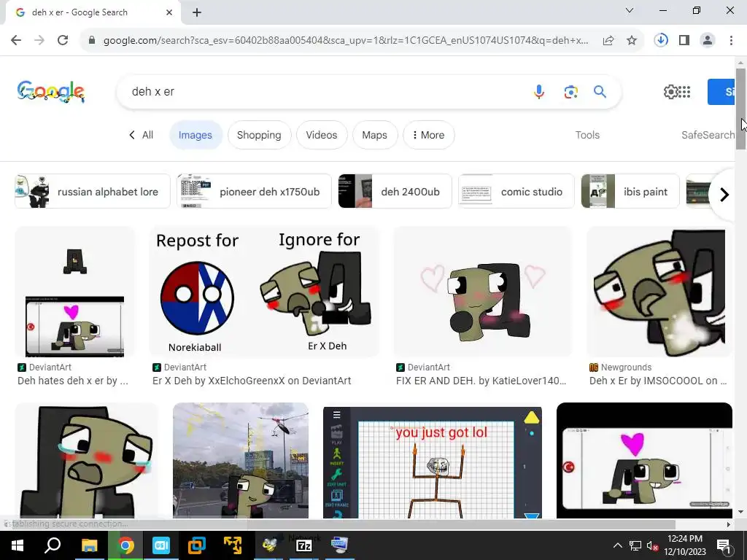Open the tab search chevron in title bar
Viewport: 747px width, 560px height.
[630, 10]
